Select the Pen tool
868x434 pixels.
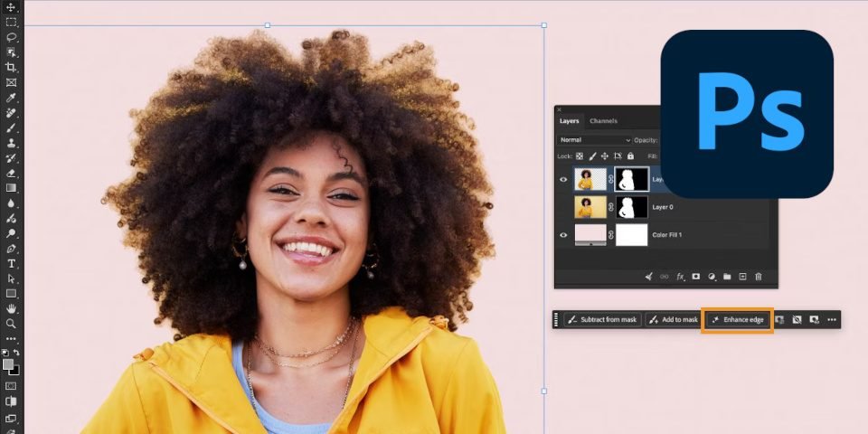pos(11,249)
